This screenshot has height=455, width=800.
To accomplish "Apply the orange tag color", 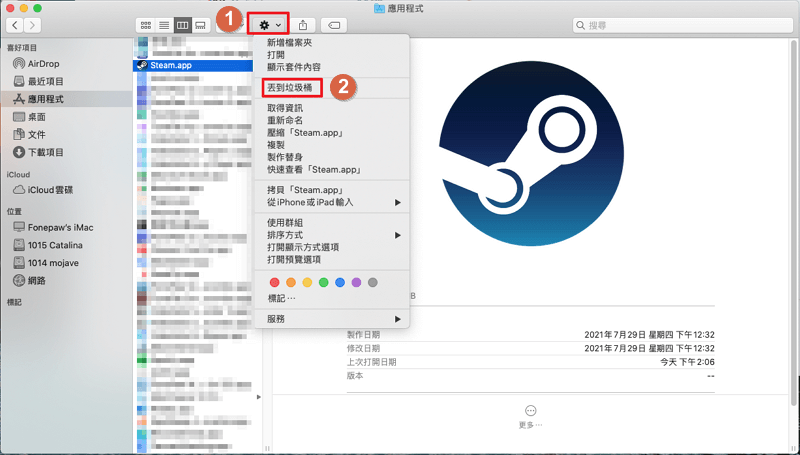I will pos(291,283).
